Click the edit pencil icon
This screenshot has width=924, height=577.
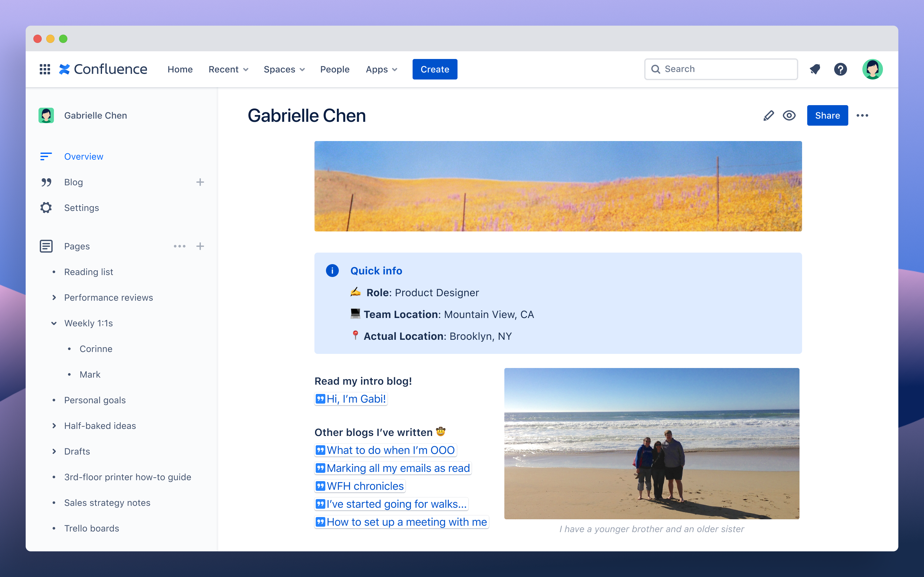(x=769, y=115)
